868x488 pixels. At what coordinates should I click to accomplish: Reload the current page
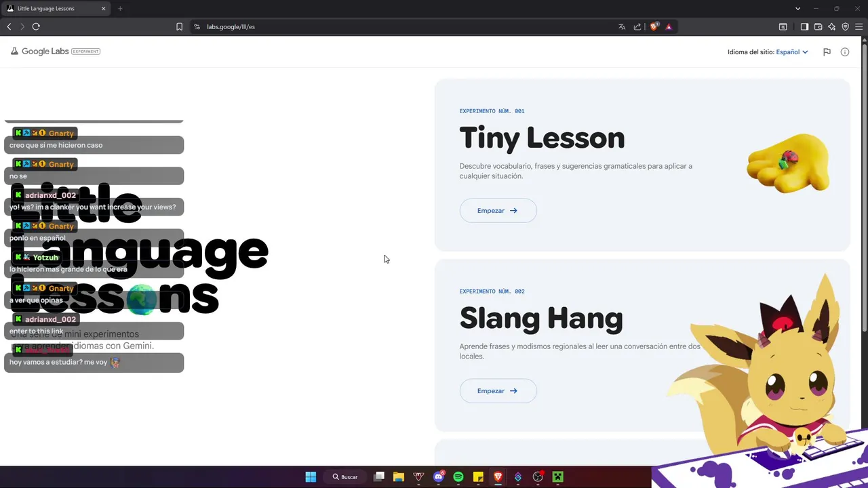[36, 26]
